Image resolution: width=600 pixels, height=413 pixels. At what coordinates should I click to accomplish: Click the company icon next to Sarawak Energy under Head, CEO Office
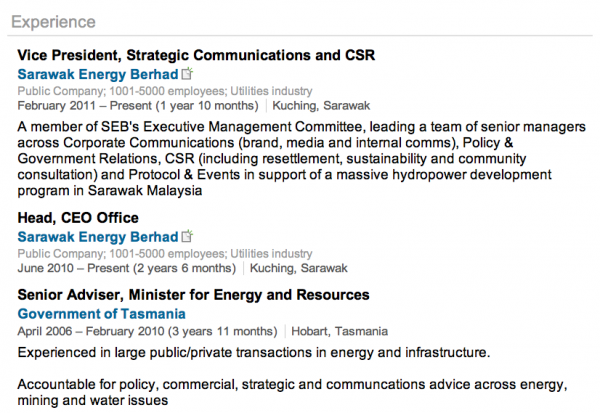tap(187, 236)
